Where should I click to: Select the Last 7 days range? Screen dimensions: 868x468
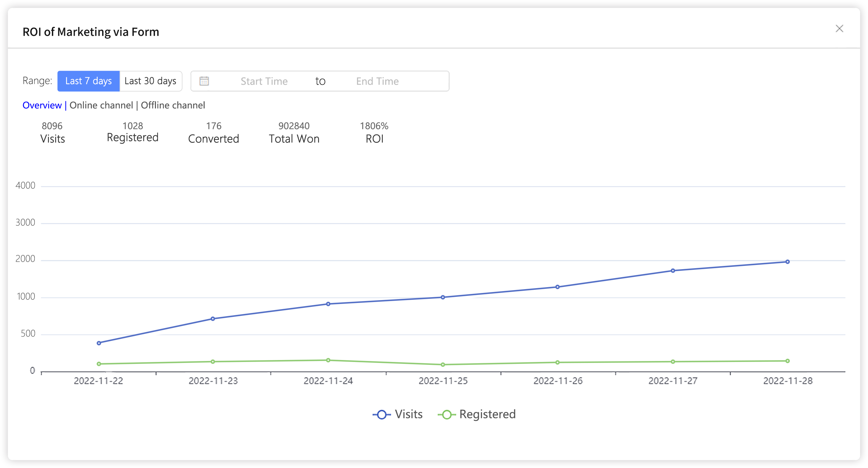(x=88, y=81)
